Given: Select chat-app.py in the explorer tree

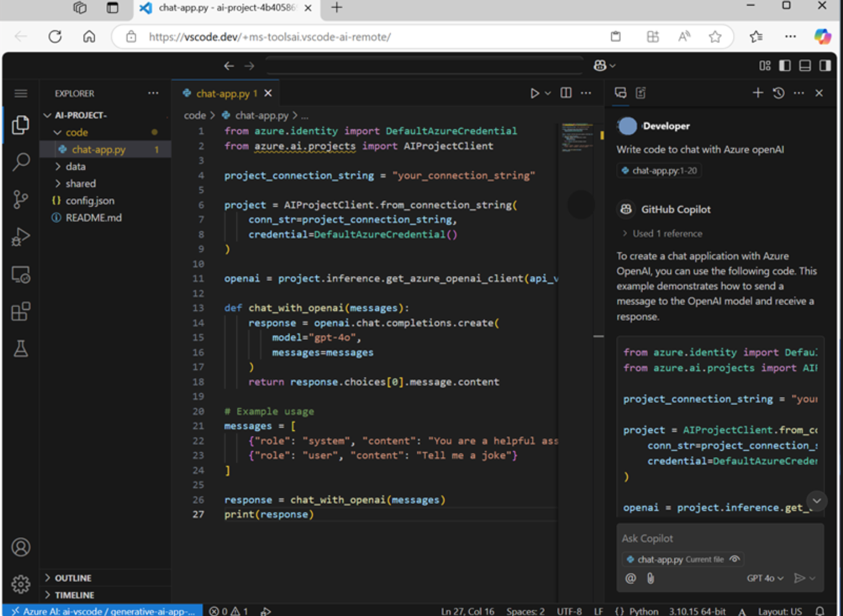Looking at the screenshot, I should 99,149.
